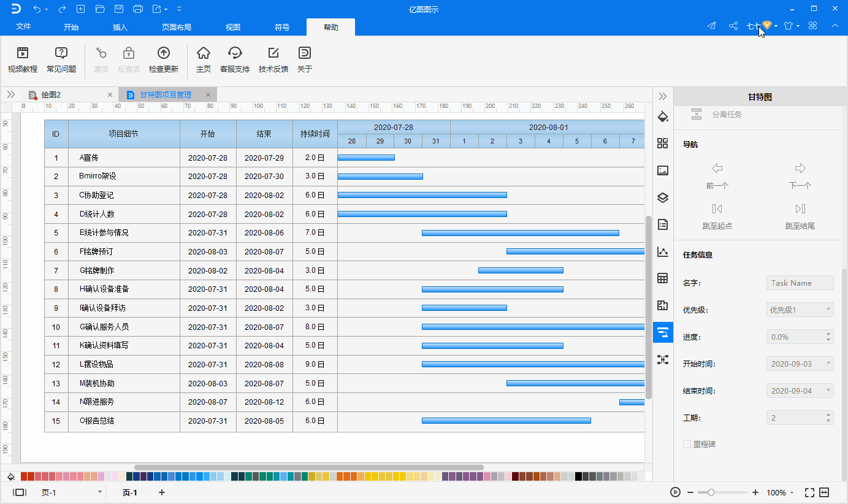Click the zoom in plus button

pos(755,492)
